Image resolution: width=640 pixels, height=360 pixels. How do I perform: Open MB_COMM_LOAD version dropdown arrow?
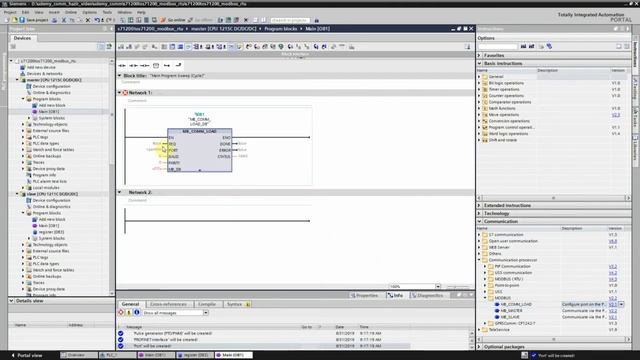point(621,304)
